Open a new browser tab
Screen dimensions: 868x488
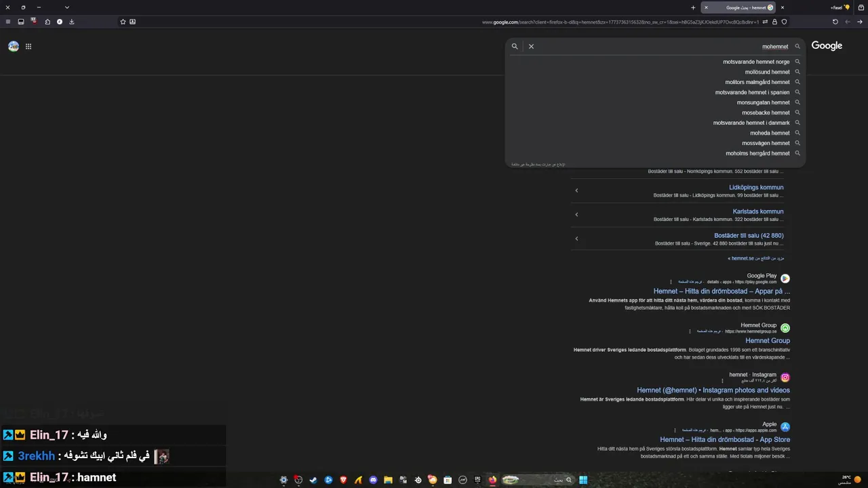(693, 7)
